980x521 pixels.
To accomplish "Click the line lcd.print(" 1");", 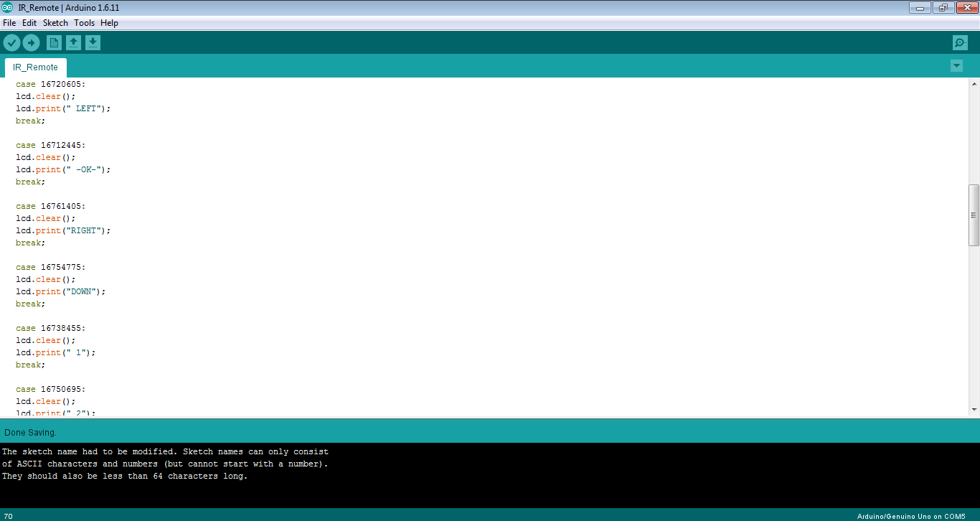I will tap(55, 352).
